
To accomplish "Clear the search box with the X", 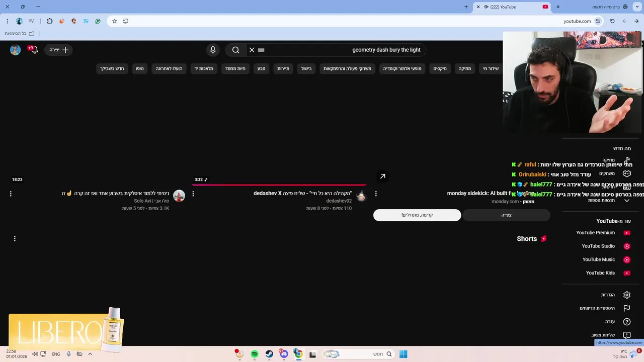I will pyautogui.click(x=252, y=50).
